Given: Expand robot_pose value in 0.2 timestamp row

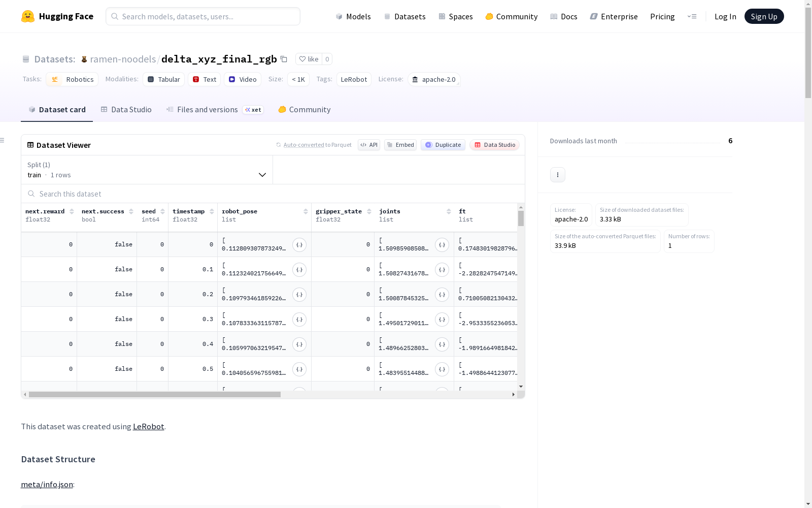Looking at the screenshot, I should (x=299, y=295).
